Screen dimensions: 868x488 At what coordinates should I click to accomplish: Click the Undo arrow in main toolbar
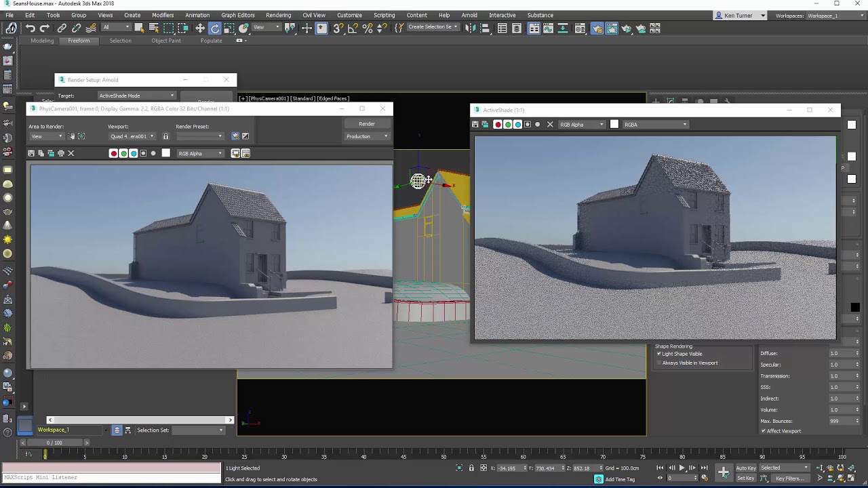[x=31, y=28]
